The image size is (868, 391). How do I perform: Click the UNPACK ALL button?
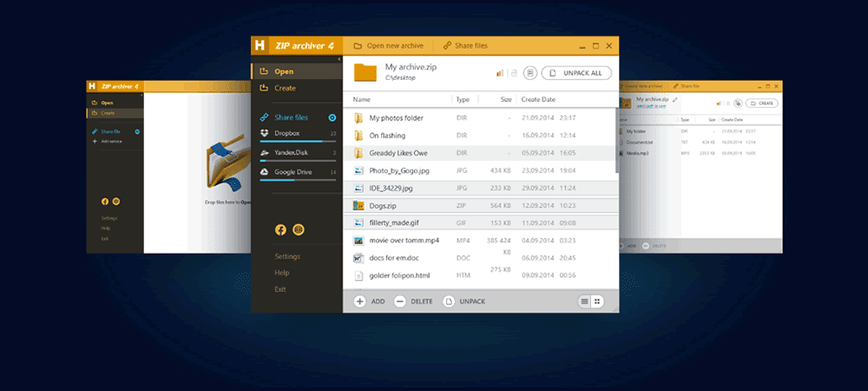[576, 73]
